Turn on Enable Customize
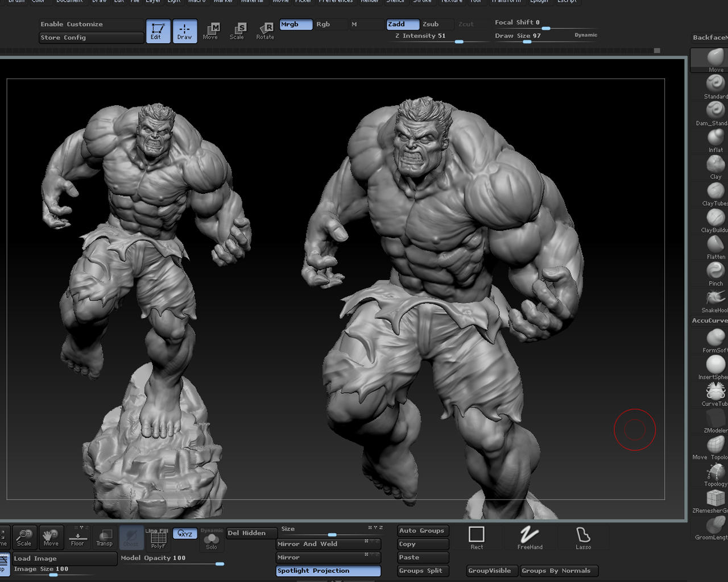728x582 pixels. [x=91, y=24]
